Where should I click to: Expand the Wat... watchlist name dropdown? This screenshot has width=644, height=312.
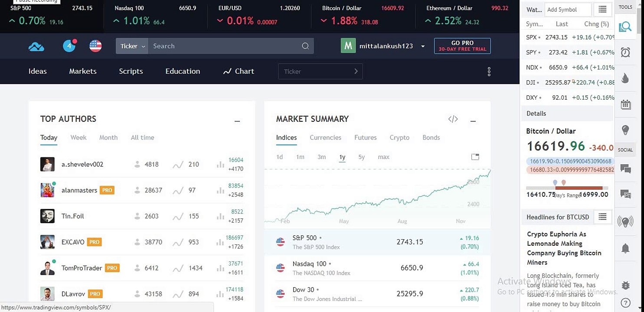click(533, 10)
